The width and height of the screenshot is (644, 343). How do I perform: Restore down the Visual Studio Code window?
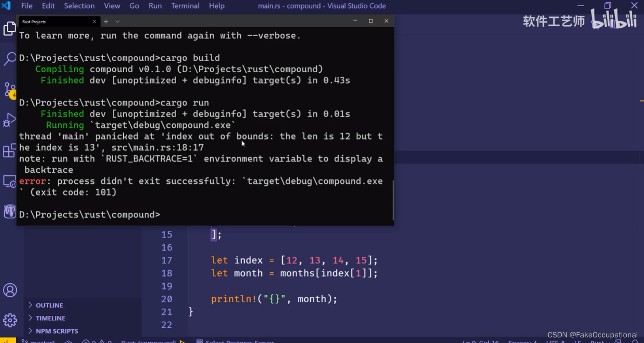tap(608, 6)
